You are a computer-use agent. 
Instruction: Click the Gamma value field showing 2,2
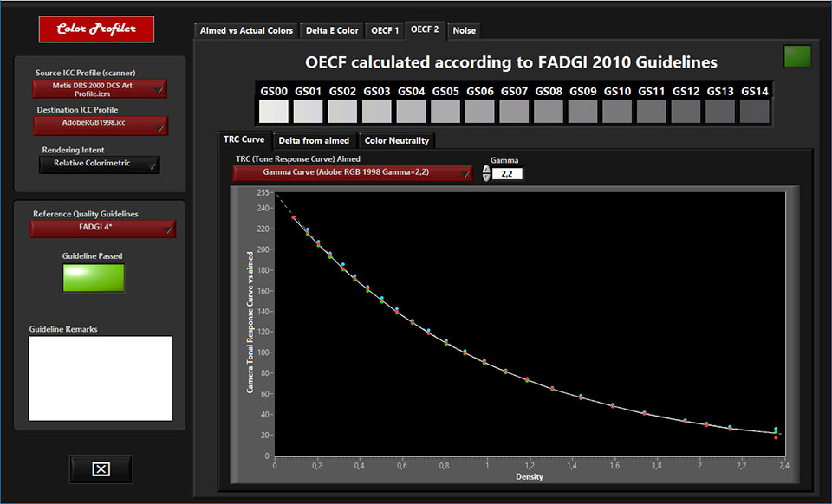[x=507, y=174]
